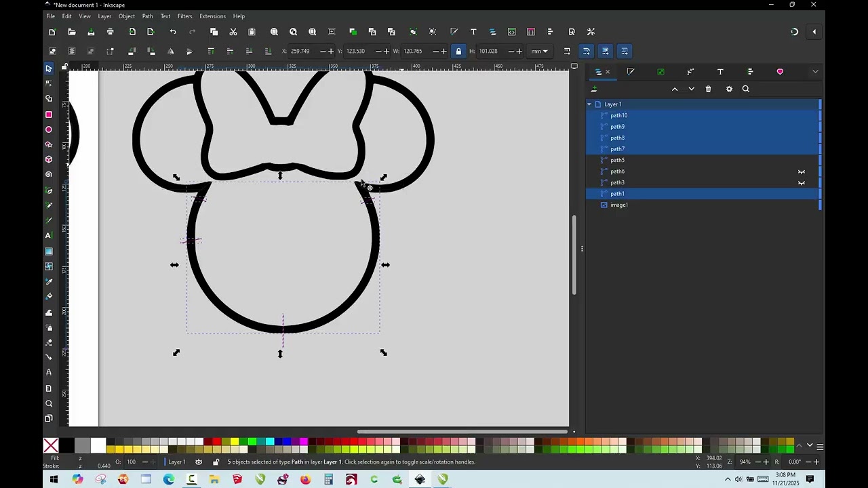868x488 pixels.
Task: Open Preferences wrench icon
Action: (x=591, y=32)
